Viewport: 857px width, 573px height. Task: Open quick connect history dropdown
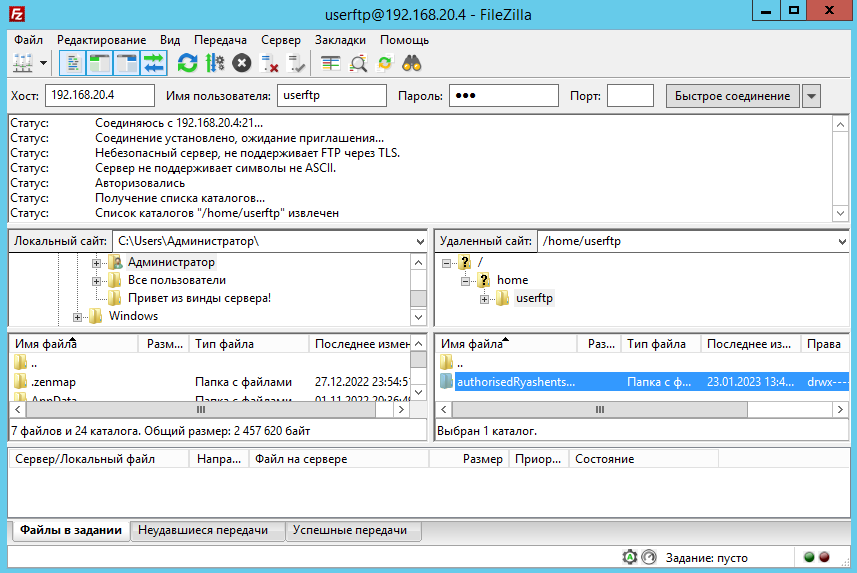(811, 96)
